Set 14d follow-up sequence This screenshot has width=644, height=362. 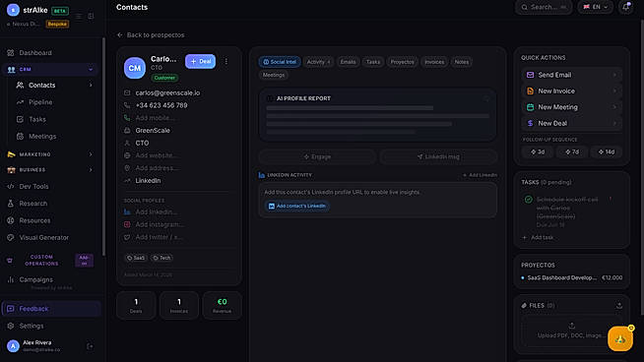click(607, 151)
